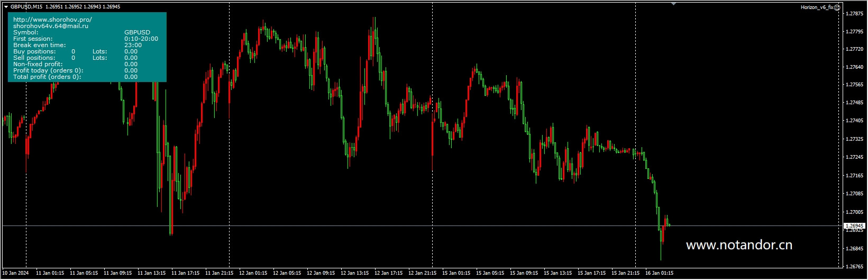Click the GBPUSD value in the info panel
This screenshot has width=868, height=280.
137,32
